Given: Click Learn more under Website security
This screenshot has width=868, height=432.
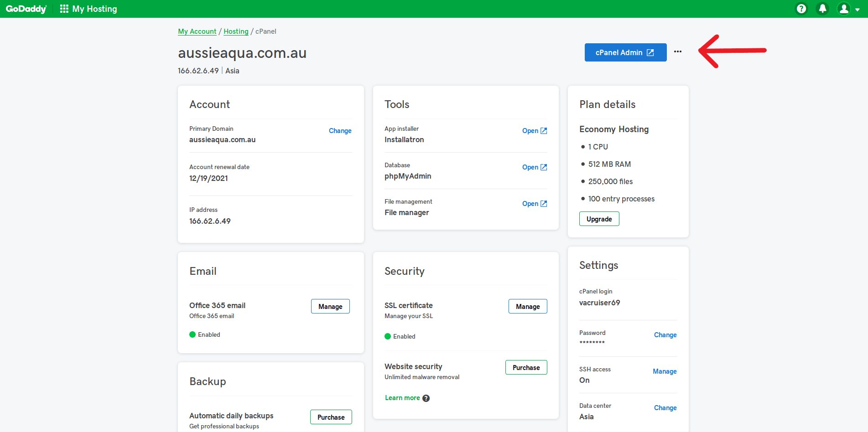Looking at the screenshot, I should 402,398.
